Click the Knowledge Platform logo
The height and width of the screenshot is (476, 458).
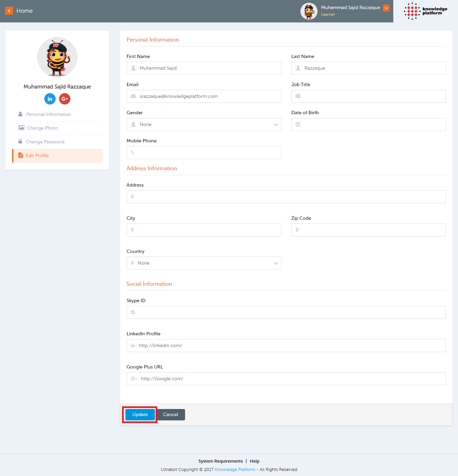[x=425, y=11]
